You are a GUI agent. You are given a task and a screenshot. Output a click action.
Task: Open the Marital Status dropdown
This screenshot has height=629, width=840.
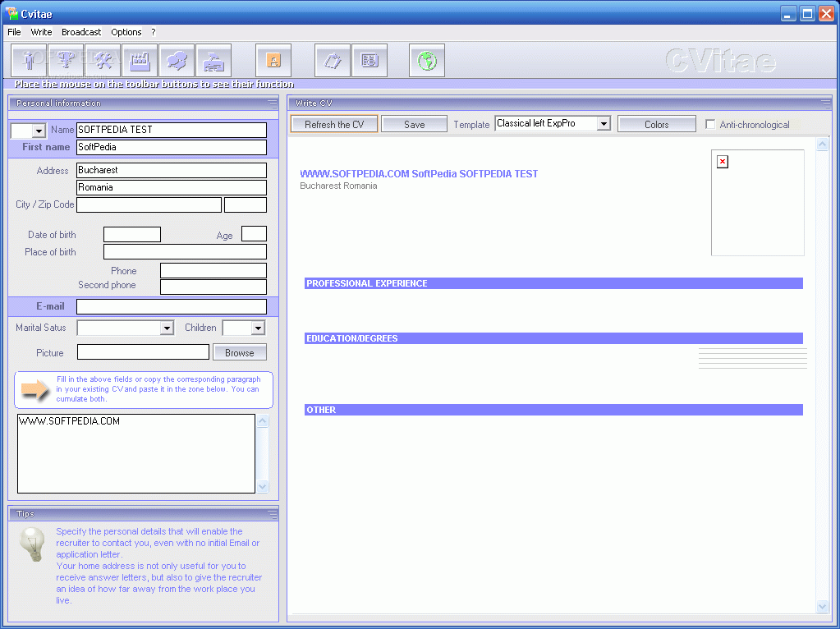168,328
